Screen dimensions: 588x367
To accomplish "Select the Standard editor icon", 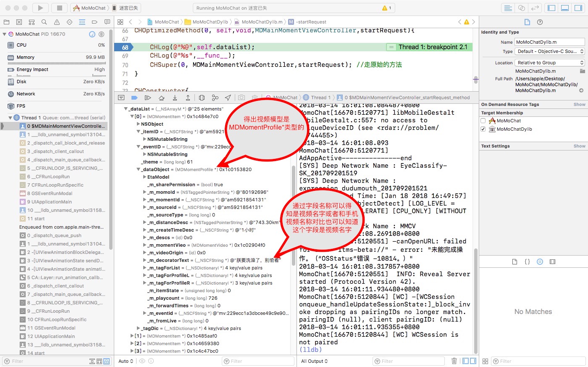I will coord(508,8).
